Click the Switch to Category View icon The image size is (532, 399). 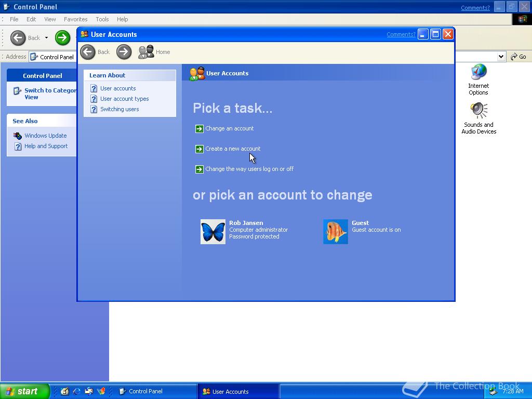coord(17,91)
